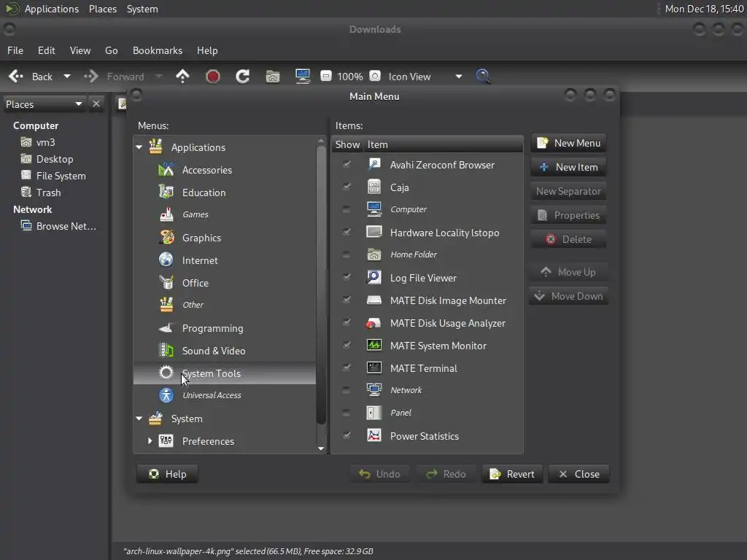Click the MATE System Monitor icon

click(x=374, y=345)
